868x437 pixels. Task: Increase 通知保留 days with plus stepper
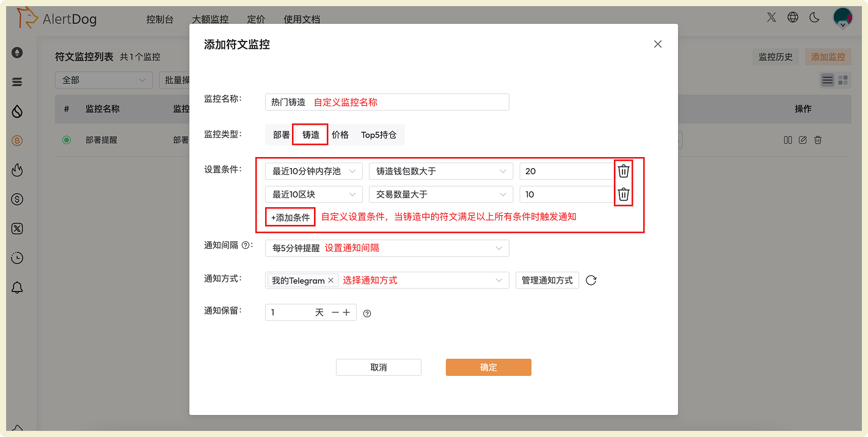click(346, 312)
